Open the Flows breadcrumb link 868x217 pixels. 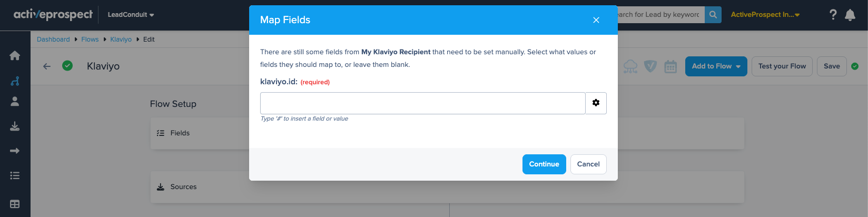[90, 40]
